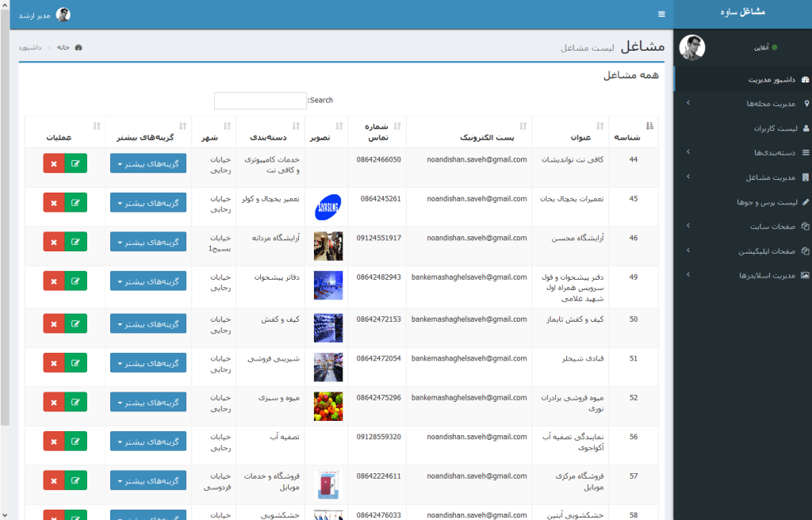The width and height of the screenshot is (812, 520).
Task: Open the Samsung logo thumbnail in row 45
Action: coord(328,207)
